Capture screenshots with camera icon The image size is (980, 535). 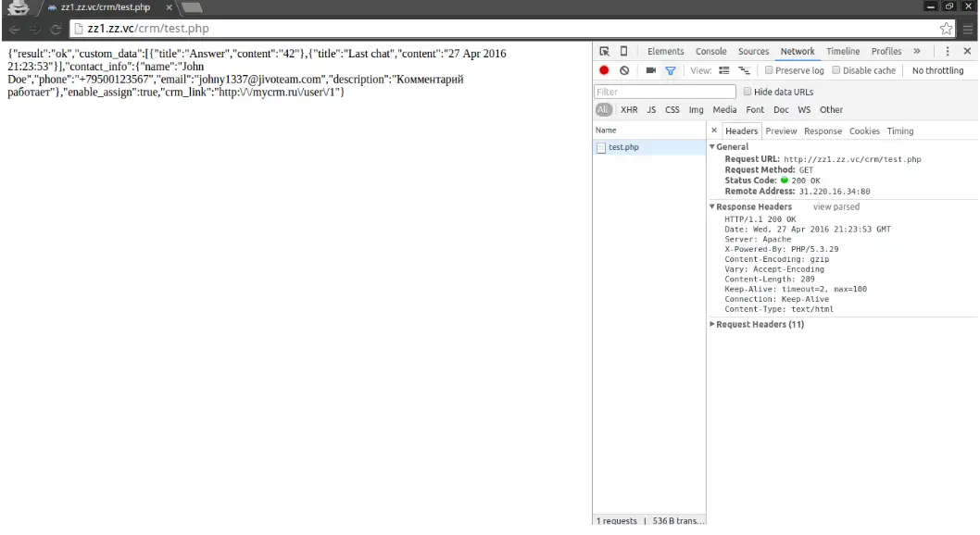650,70
